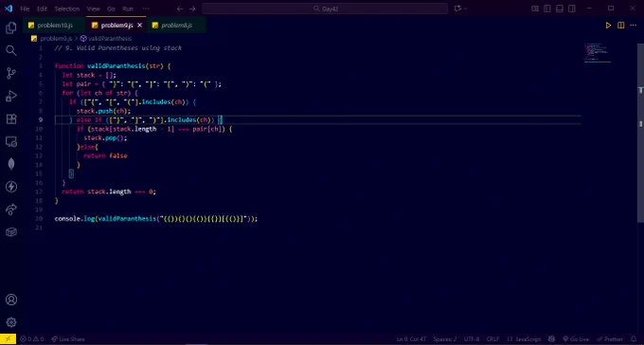Click the Day42 command center search box
Viewport: 644px width, 345px height.
pos(325,9)
